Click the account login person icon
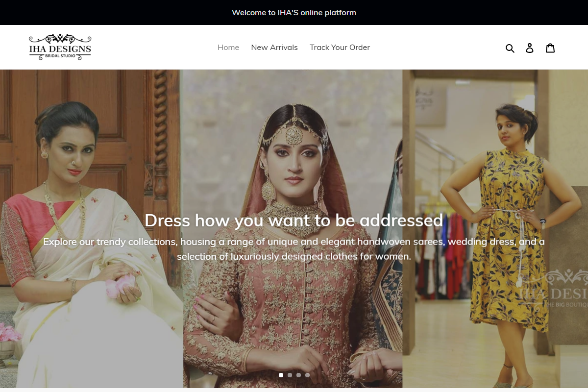588x392 pixels. (530, 48)
